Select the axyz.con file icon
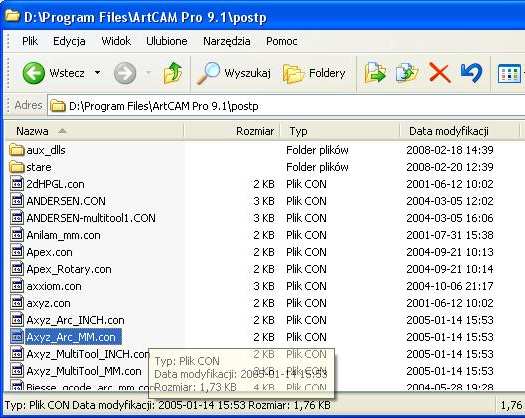Viewport: 525px width, 418px height. (17, 303)
